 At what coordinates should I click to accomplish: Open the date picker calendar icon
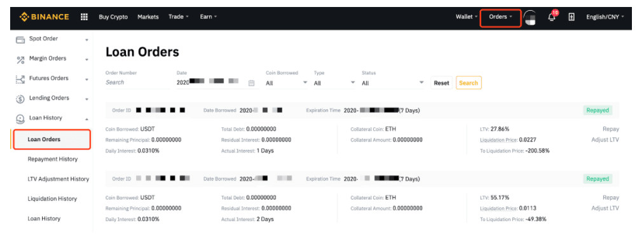coord(252,83)
